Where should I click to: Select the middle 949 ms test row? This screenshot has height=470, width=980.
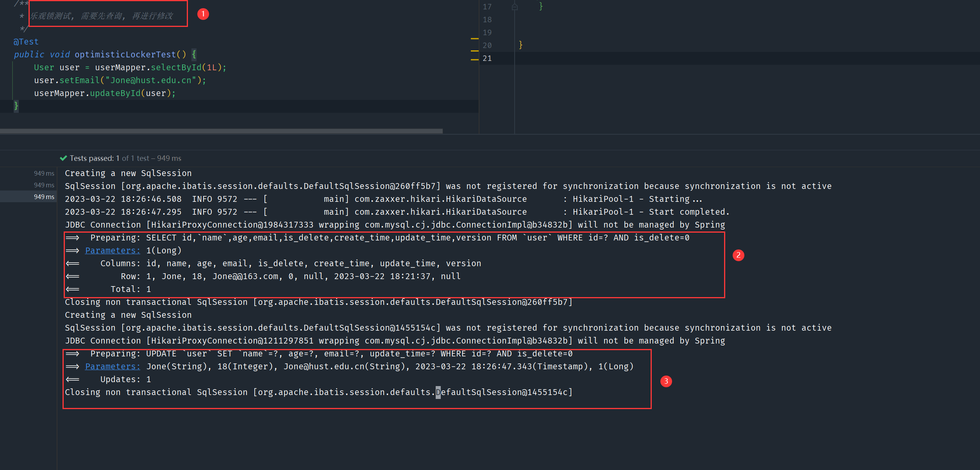click(x=44, y=185)
